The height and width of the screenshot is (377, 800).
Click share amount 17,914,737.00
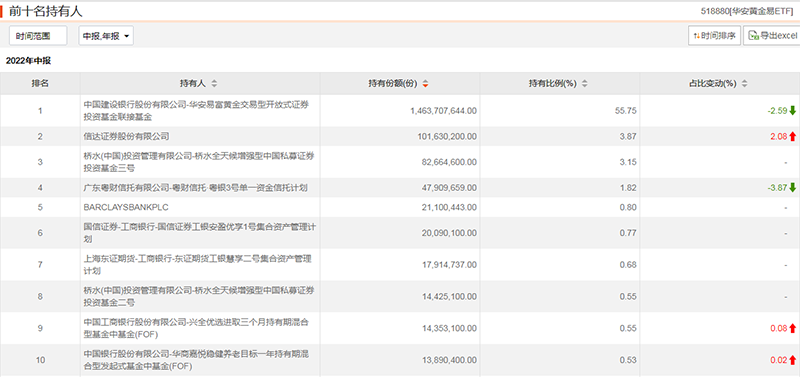click(449, 265)
